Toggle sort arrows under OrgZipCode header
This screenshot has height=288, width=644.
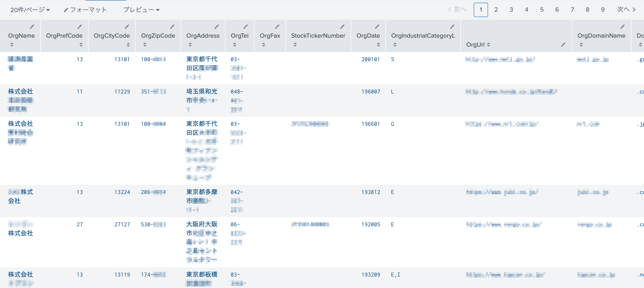pos(145,45)
